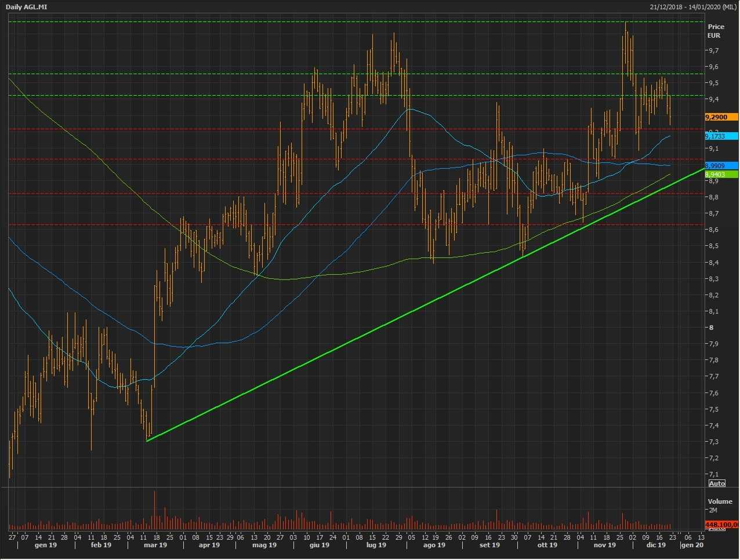
Task: Click the Volume pane label
Action: point(720,501)
